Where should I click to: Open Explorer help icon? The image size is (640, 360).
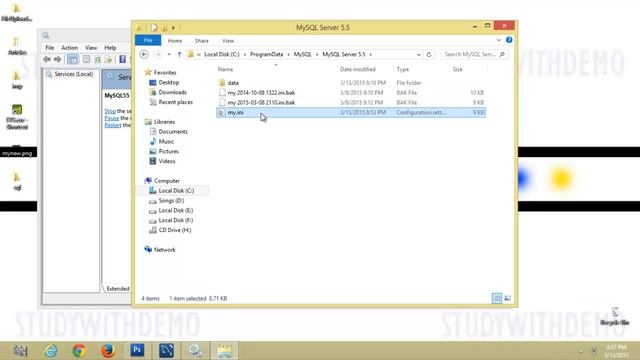point(509,40)
